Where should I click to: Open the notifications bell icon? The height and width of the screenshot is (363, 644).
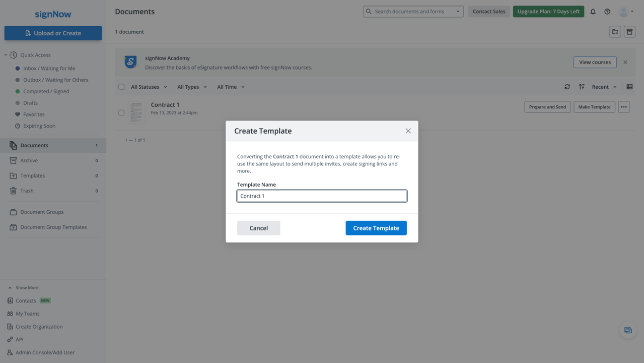pyautogui.click(x=593, y=11)
